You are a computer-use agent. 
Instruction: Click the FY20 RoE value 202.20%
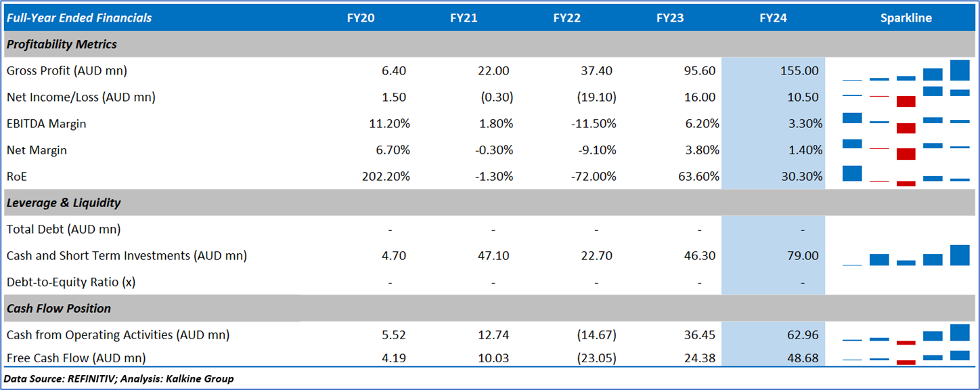point(386,177)
